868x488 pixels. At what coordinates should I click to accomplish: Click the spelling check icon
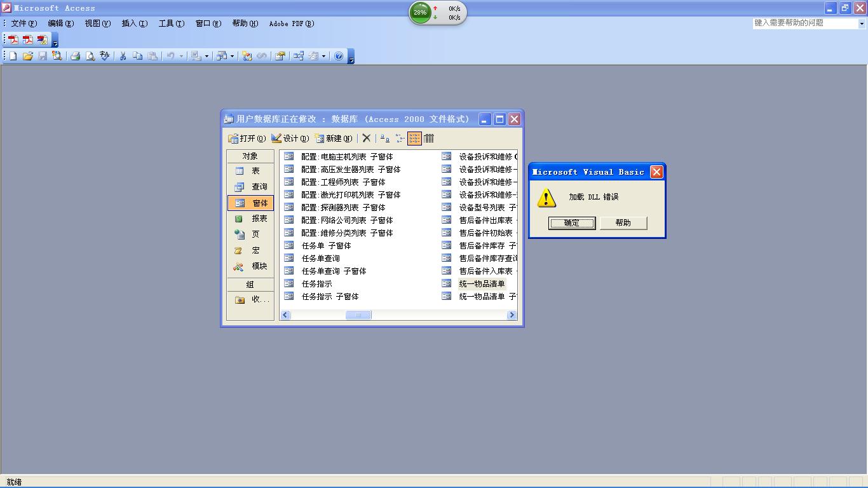click(x=105, y=57)
